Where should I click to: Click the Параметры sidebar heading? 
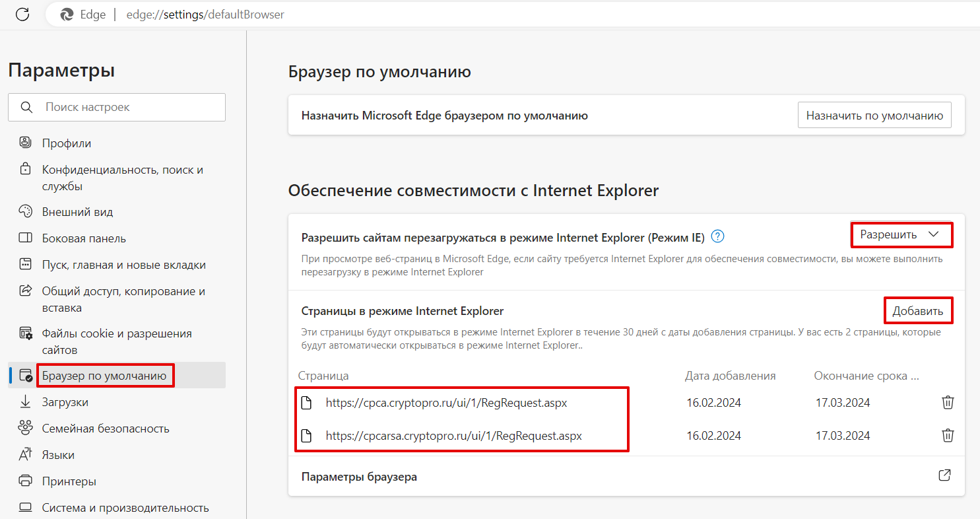click(61, 70)
